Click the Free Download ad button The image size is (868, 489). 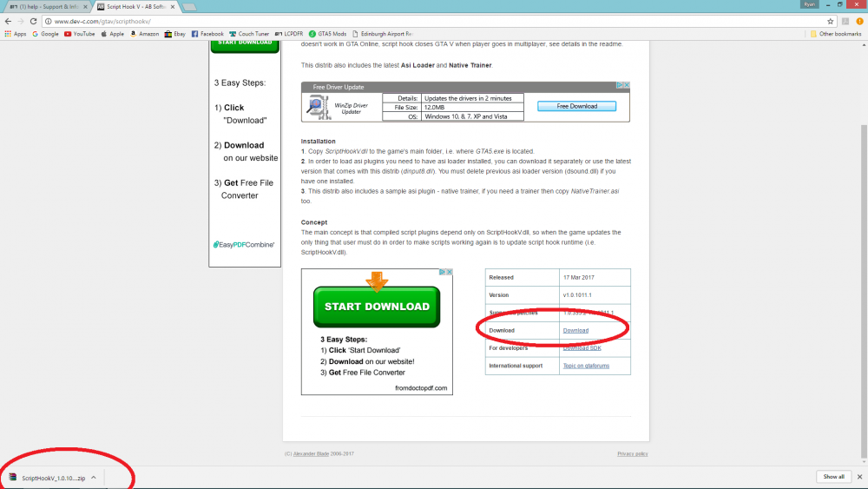point(577,106)
